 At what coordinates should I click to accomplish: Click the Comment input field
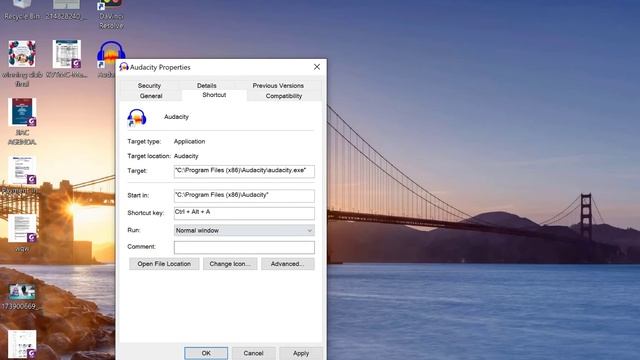(244, 247)
